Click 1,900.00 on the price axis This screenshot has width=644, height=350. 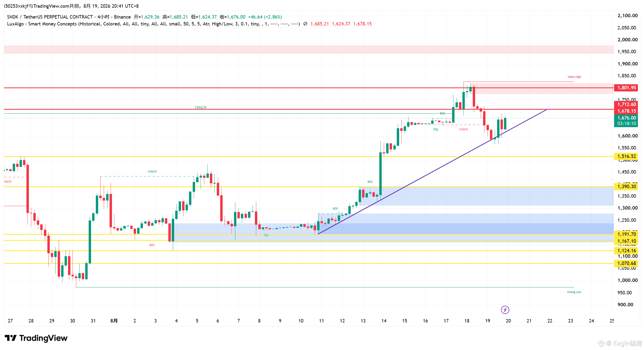[628, 64]
